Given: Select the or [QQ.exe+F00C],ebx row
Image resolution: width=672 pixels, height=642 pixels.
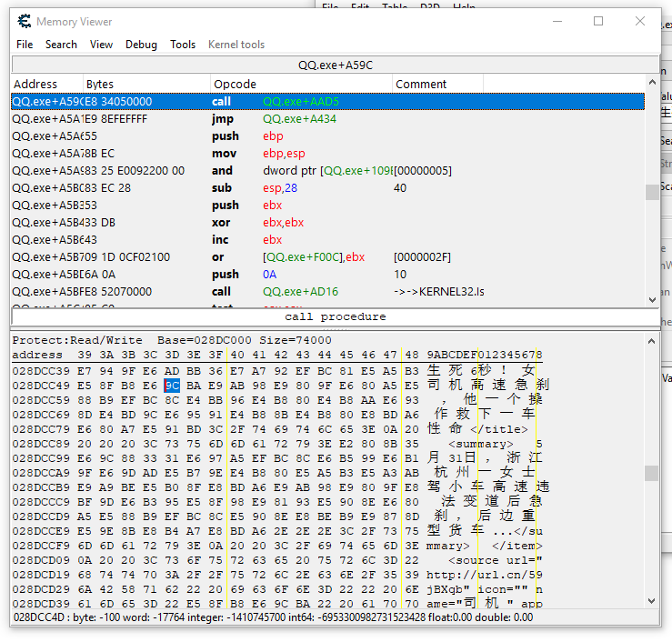Looking at the screenshot, I should click(x=328, y=257).
